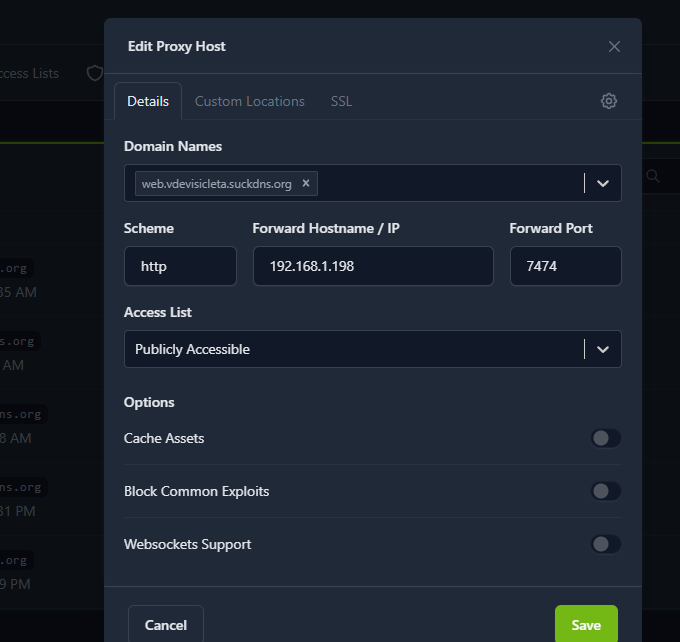Viewport: 680px width, 642px height.
Task: Click the shield icon in the top navigation
Action: coord(95,73)
